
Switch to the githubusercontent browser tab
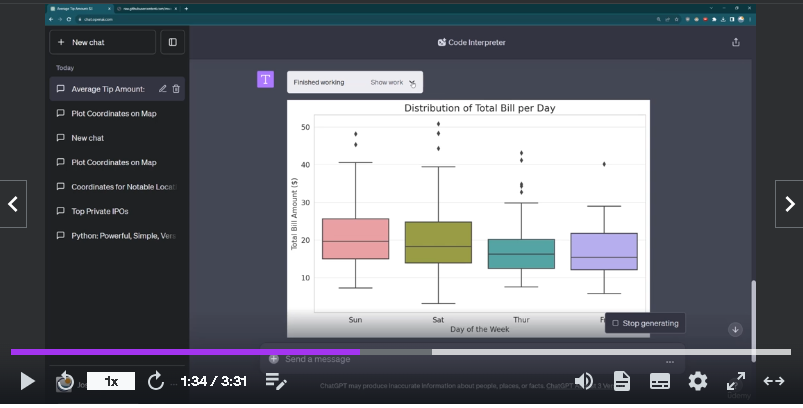(x=147, y=9)
